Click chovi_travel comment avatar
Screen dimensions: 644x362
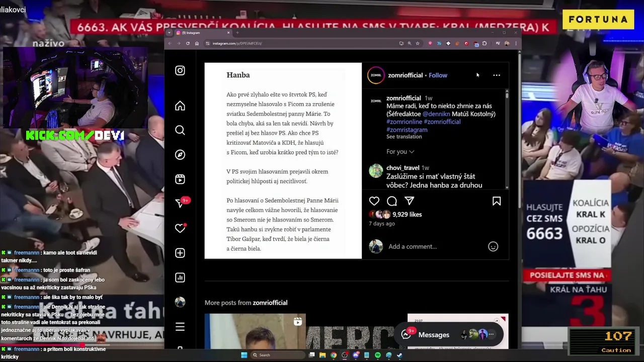(x=376, y=171)
